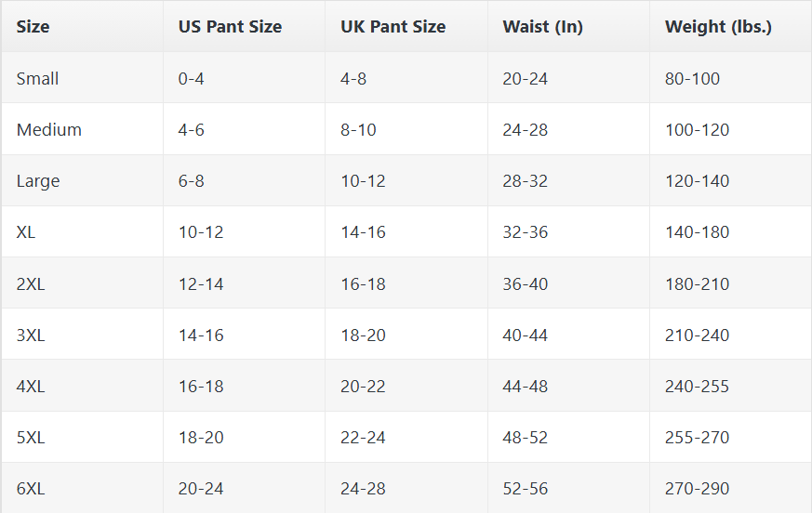This screenshot has height=513, width=812.
Task: Select the 4XL size cell
Action: (x=31, y=386)
